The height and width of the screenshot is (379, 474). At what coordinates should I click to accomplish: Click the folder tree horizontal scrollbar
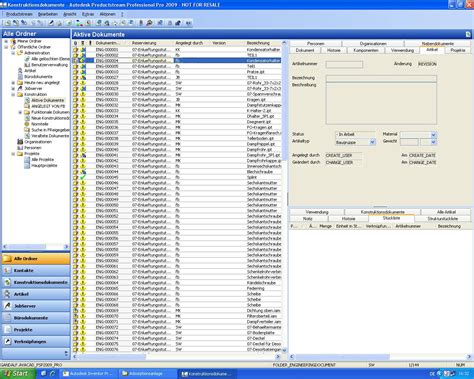click(36, 247)
